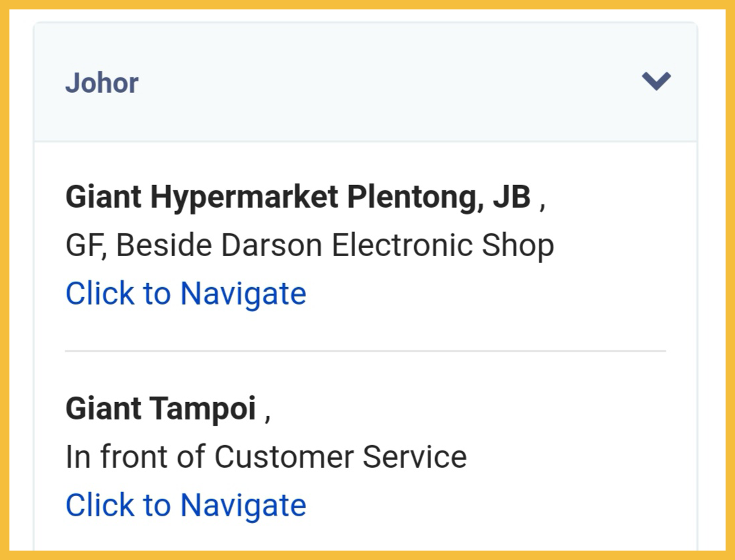This screenshot has width=735, height=560.
Task: Click the divider line between the two locations
Action: click(x=365, y=351)
